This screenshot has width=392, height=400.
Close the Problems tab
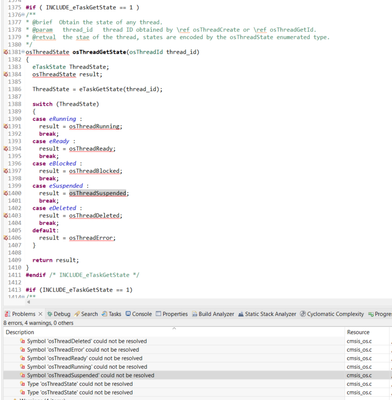tap(40, 314)
